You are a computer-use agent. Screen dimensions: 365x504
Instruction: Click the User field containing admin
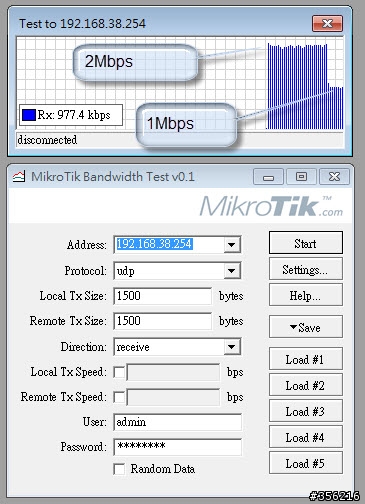point(178,422)
